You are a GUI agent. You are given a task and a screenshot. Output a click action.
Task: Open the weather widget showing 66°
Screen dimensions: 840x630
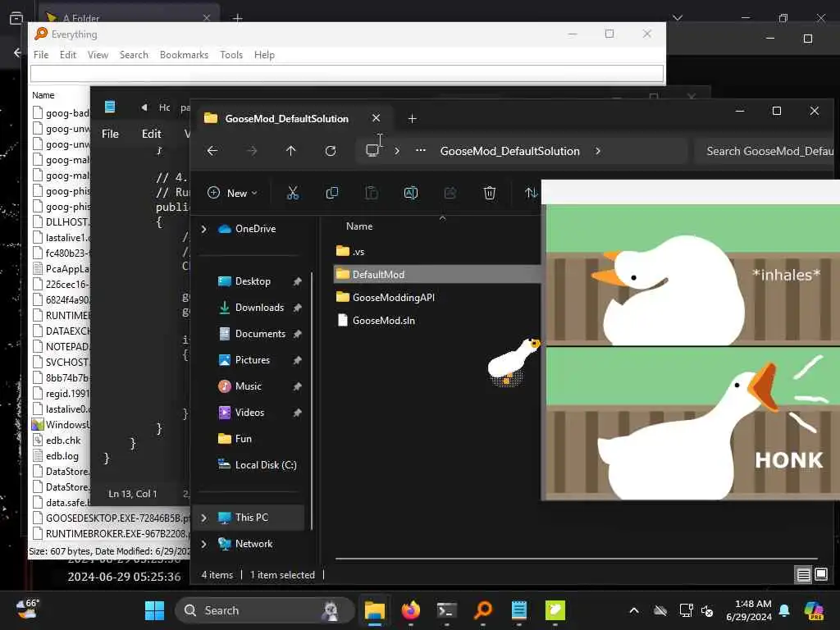[x=27, y=609]
